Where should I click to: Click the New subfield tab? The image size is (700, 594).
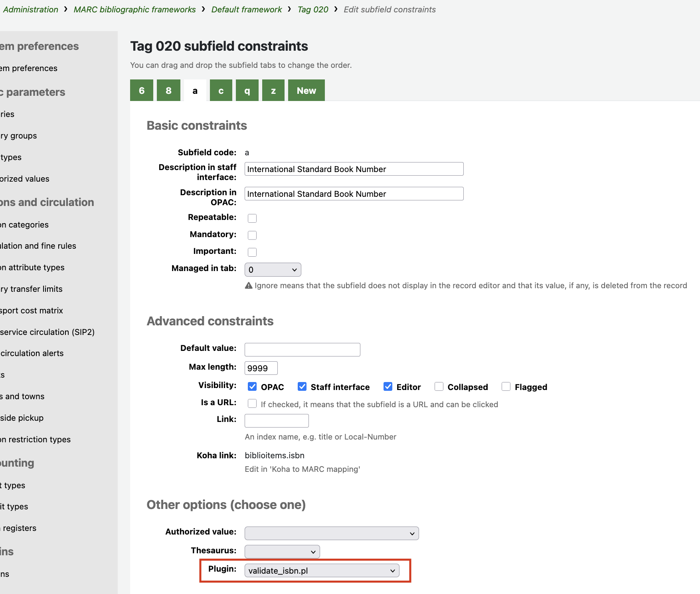[306, 91]
